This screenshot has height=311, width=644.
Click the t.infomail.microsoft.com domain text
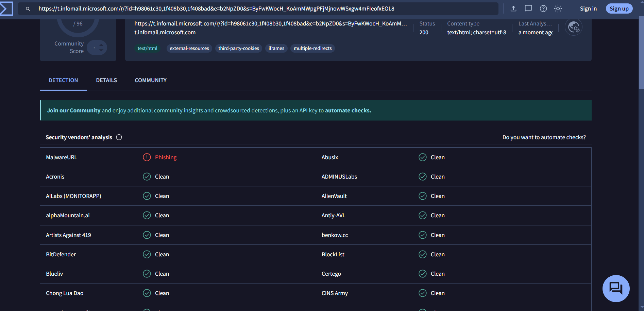pos(165,32)
